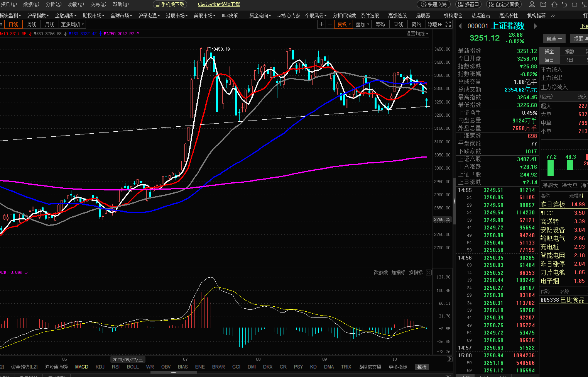Switch to 月线 monthly period
Screen dimensions: 588x377
tap(50, 24)
